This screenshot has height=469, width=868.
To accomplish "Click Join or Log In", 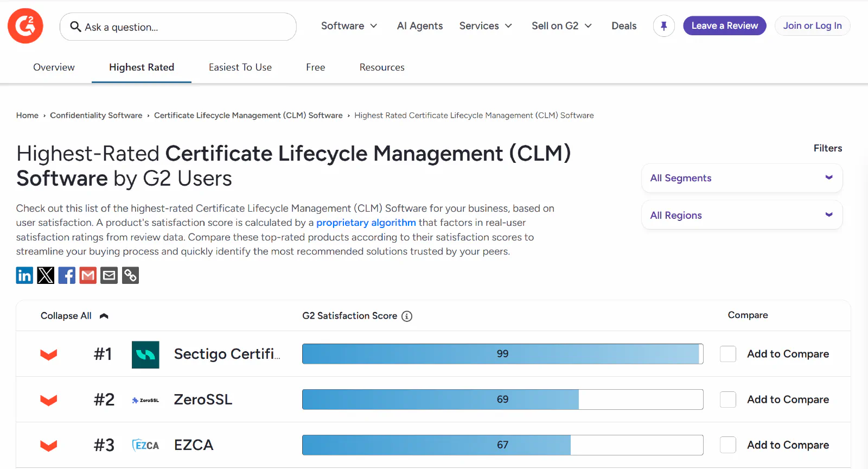I will pos(812,26).
